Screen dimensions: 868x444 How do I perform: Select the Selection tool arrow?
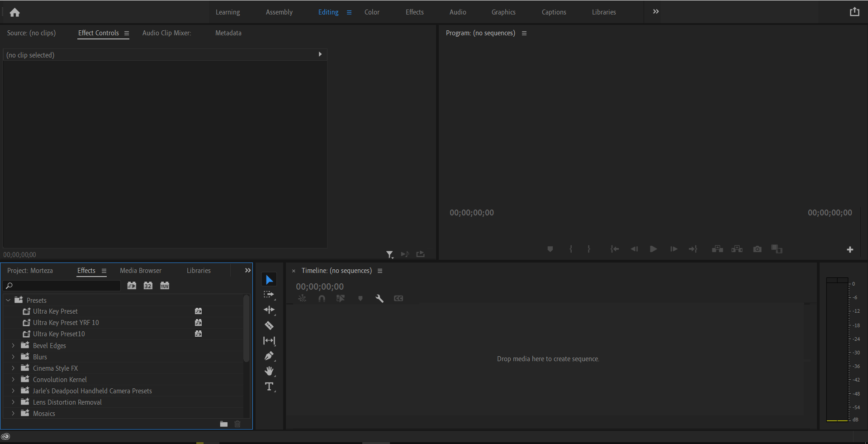[x=269, y=280]
